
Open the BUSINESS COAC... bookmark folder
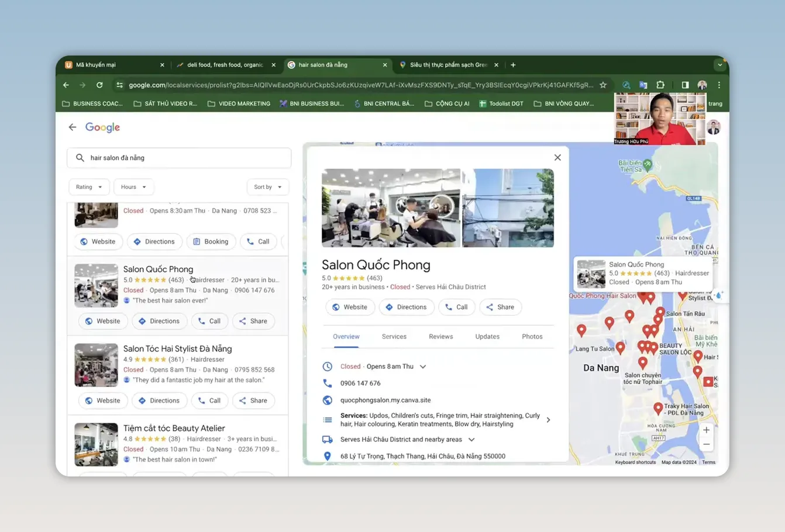[92, 103]
